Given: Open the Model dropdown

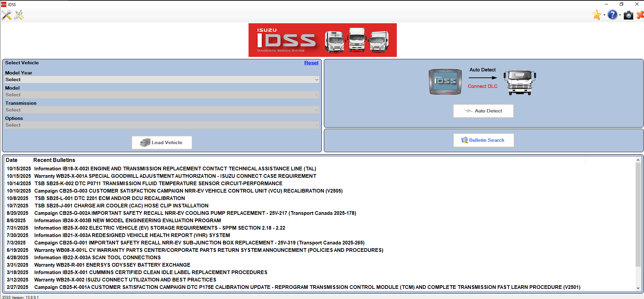Looking at the screenshot, I should coord(162,95).
